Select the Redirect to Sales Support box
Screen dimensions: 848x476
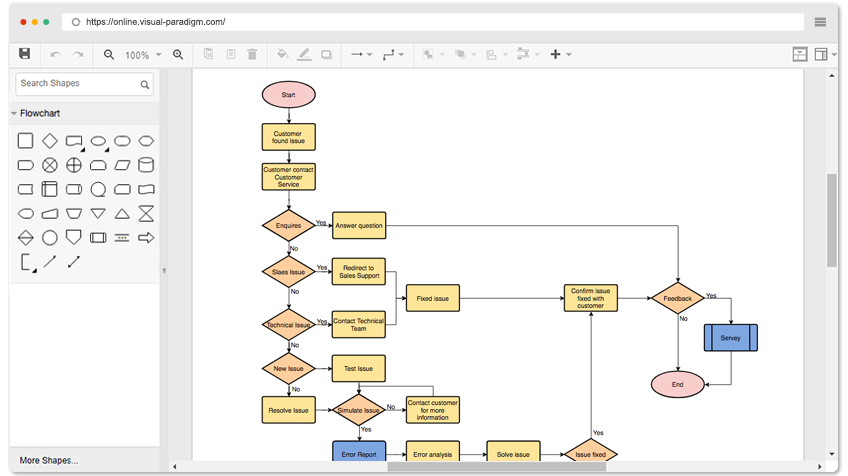pos(359,272)
